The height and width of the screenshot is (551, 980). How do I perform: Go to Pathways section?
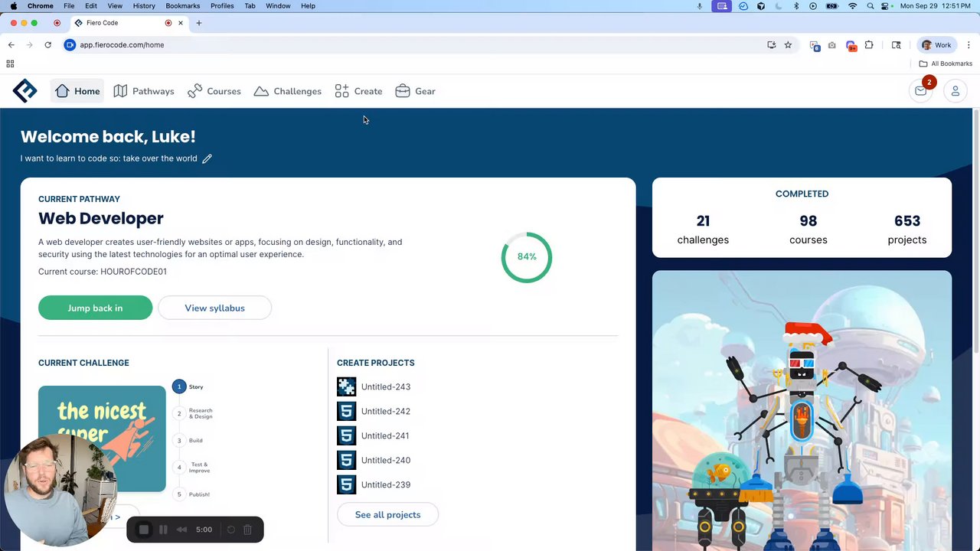[144, 91]
